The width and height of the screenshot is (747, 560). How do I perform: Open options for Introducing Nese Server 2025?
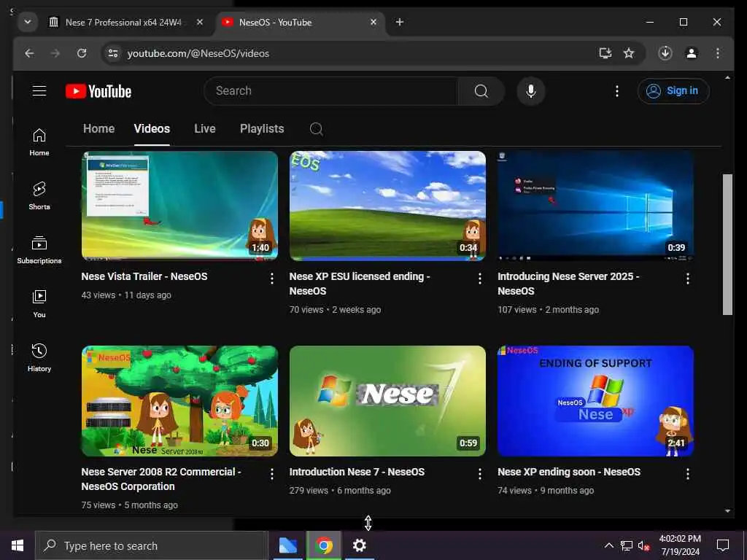(687, 279)
